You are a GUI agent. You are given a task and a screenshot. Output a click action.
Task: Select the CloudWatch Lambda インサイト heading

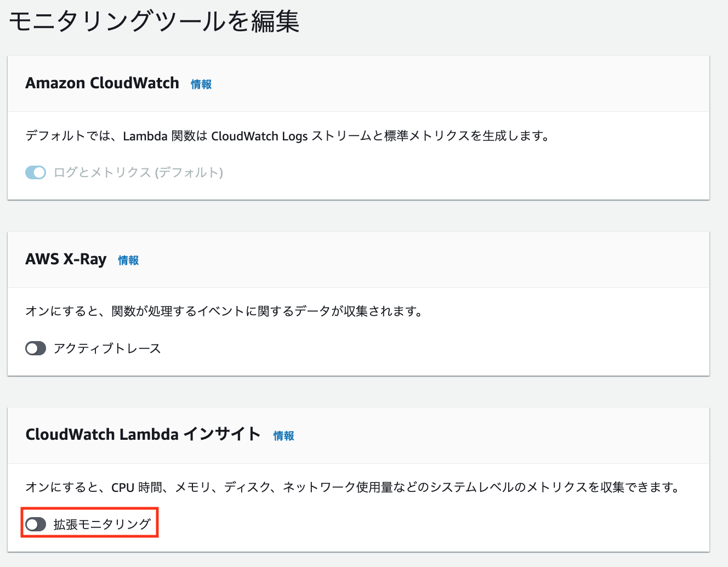[x=144, y=434]
